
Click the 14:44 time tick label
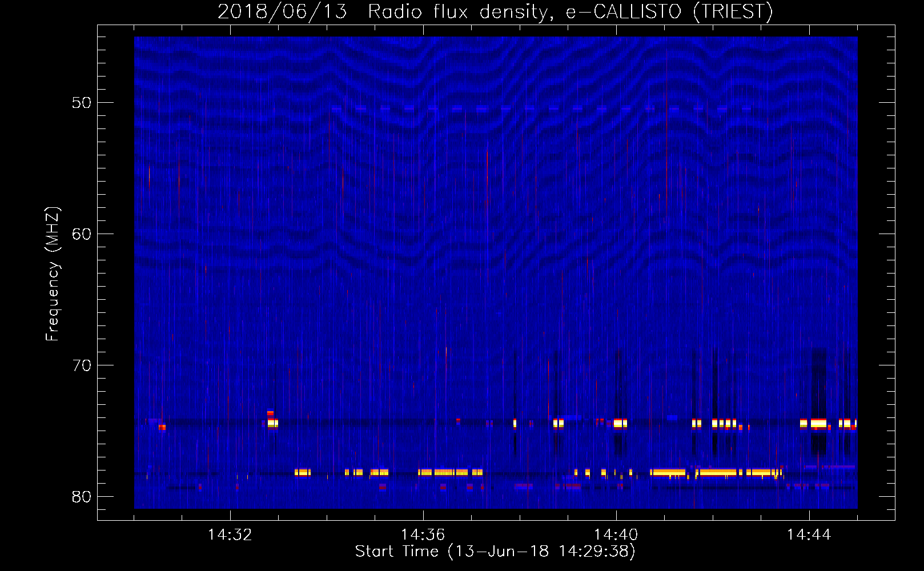(x=809, y=535)
